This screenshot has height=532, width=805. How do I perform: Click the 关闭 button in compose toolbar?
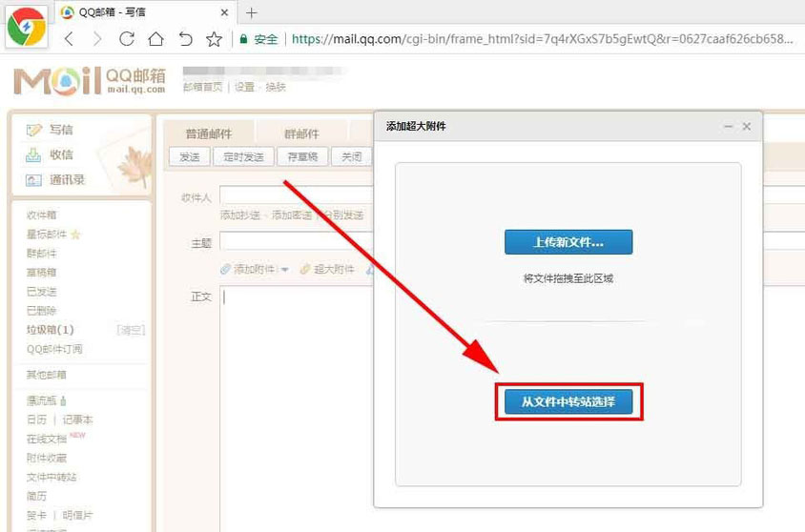point(352,157)
